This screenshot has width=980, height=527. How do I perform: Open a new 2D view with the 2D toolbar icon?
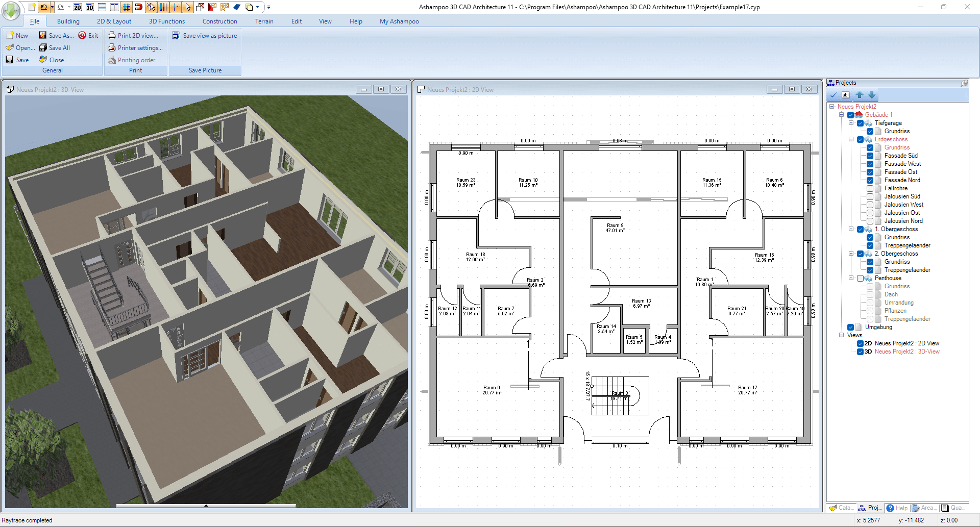pyautogui.click(x=77, y=8)
